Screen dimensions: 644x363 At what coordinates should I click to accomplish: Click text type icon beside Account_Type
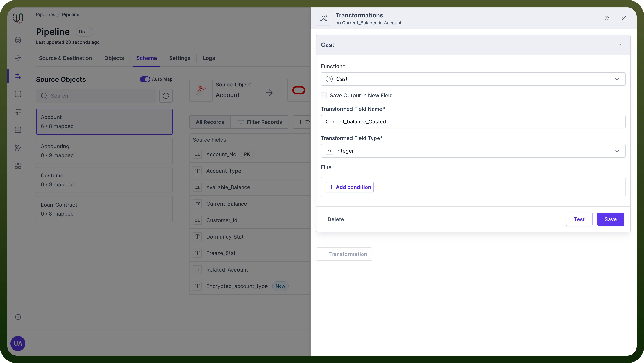(197, 171)
